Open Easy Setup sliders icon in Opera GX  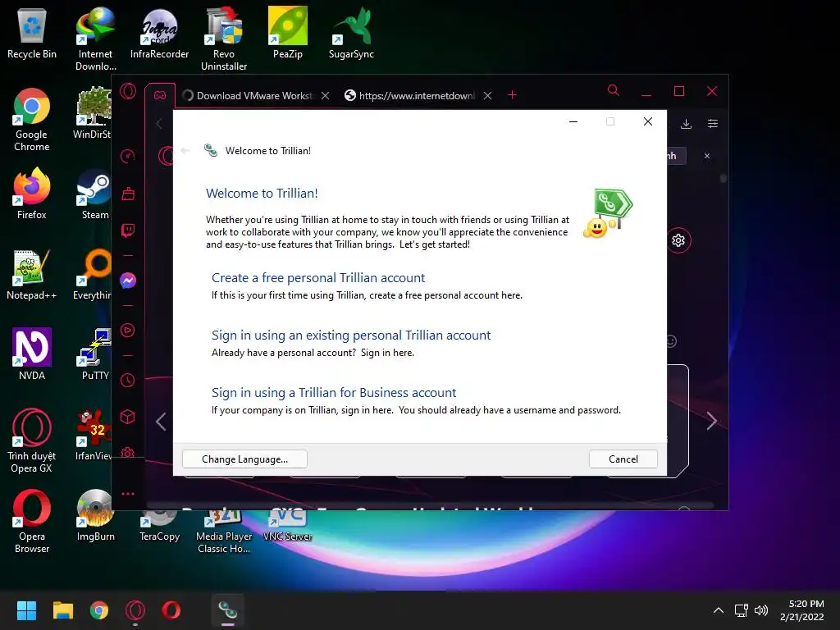pyautogui.click(x=713, y=124)
